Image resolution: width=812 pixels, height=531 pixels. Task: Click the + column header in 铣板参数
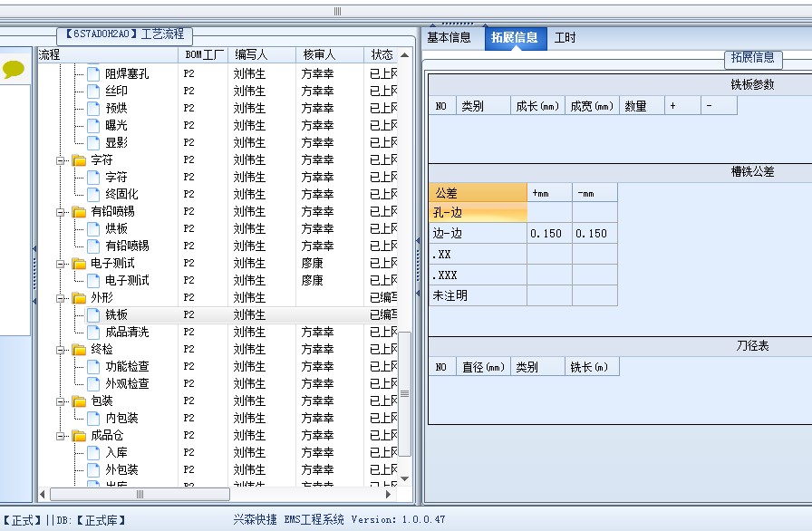point(682,106)
